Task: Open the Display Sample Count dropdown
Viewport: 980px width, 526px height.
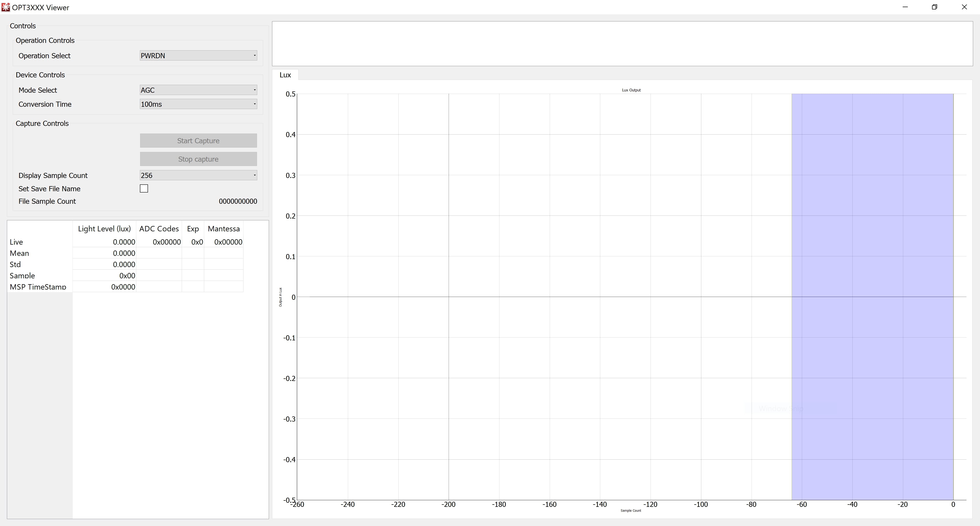Action: click(x=198, y=175)
